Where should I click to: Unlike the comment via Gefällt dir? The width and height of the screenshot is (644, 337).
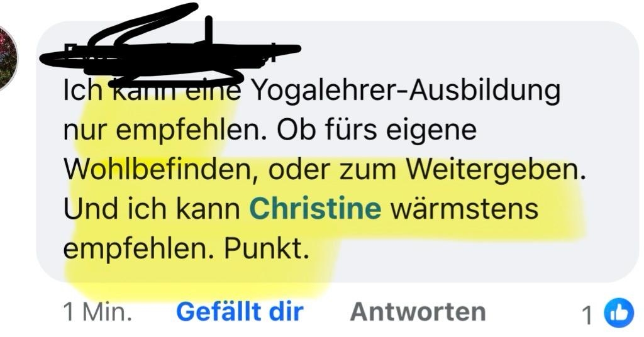pyautogui.click(x=240, y=312)
